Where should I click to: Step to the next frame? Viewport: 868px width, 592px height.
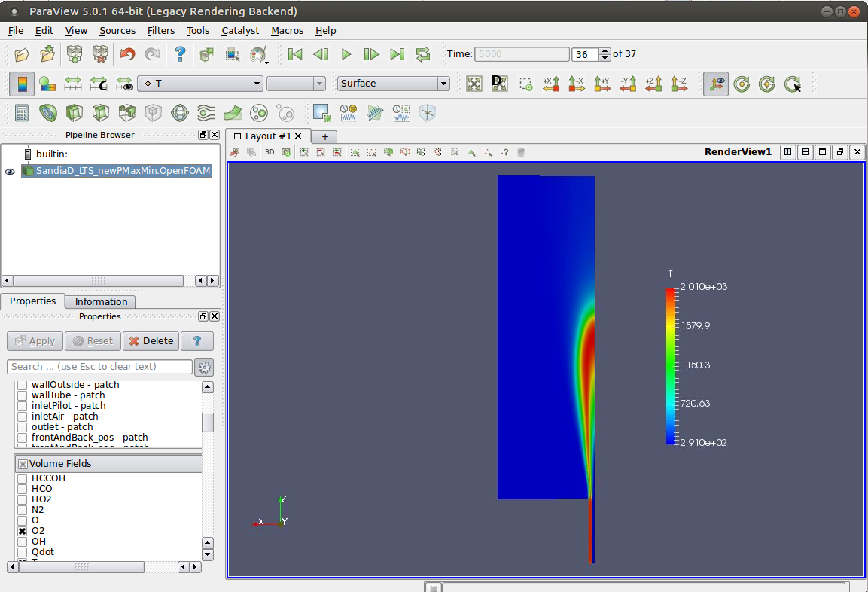pos(371,54)
